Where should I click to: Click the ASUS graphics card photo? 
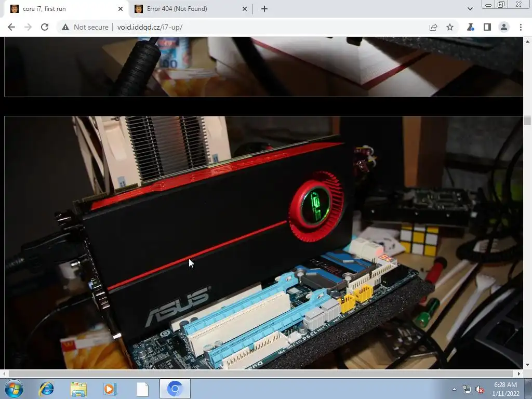pyautogui.click(x=263, y=243)
